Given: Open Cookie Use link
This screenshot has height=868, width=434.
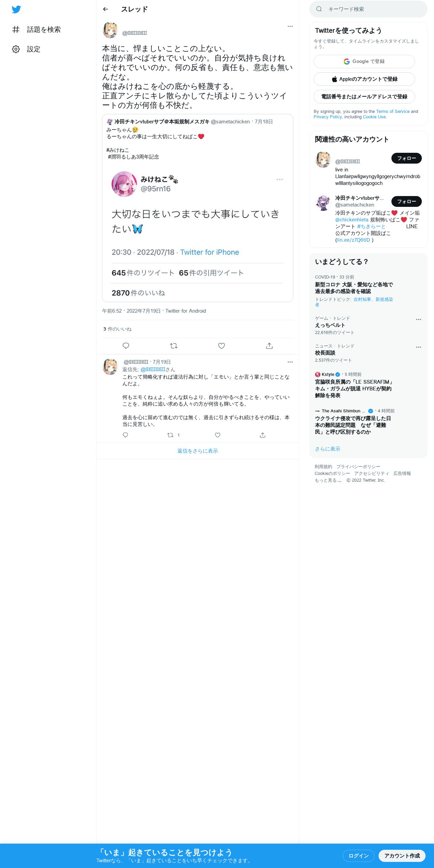Looking at the screenshot, I should tap(374, 117).
